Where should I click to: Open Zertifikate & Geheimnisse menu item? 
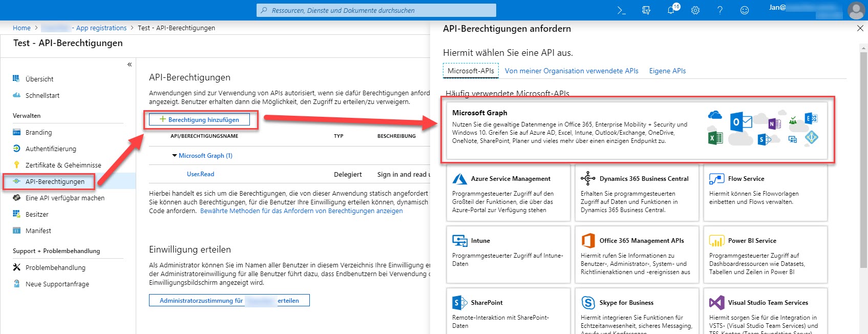coord(63,165)
